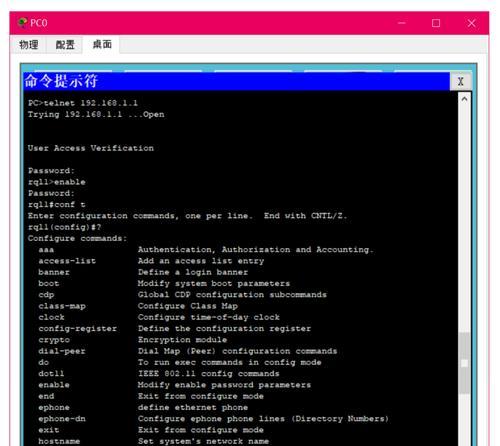500x446 pixels.
Task: Click the 'Trying 192.168.1.1 ...Open' line
Action: (96, 114)
